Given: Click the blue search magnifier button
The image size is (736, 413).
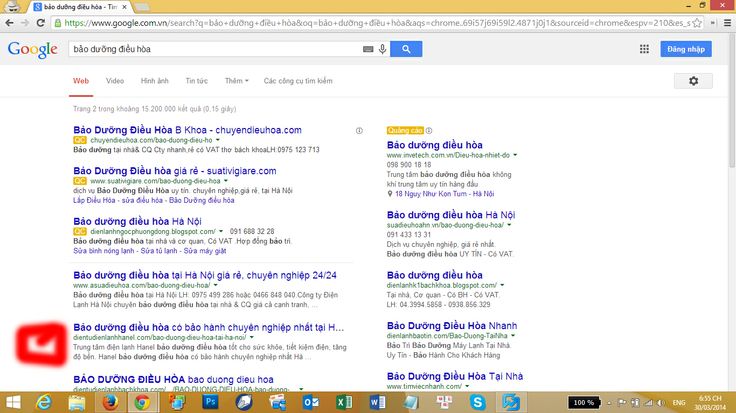Looking at the screenshot, I should (x=406, y=49).
